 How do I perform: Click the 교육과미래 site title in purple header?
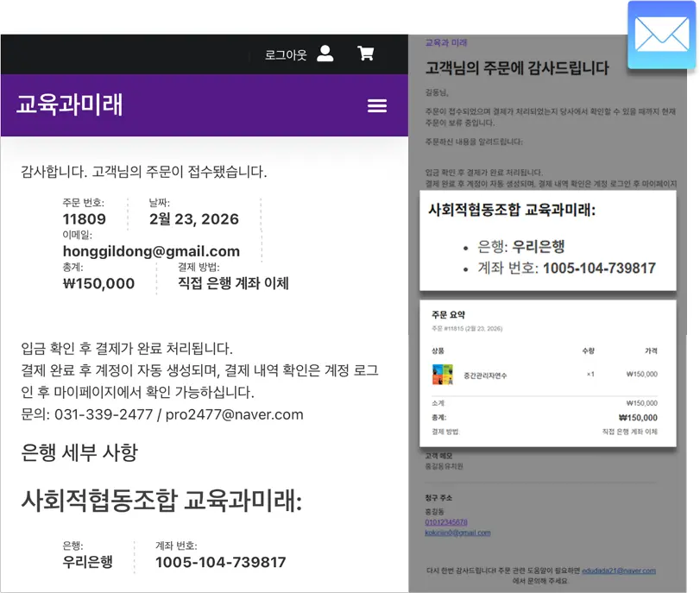point(70,104)
